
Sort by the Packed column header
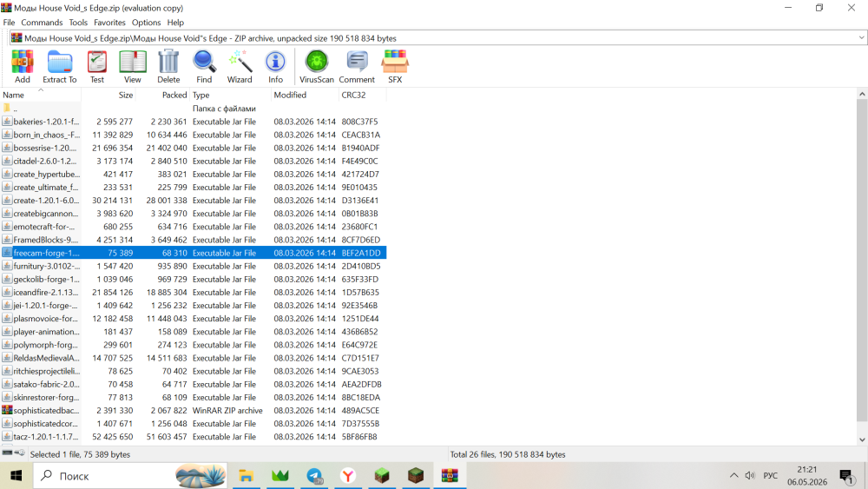pos(163,95)
